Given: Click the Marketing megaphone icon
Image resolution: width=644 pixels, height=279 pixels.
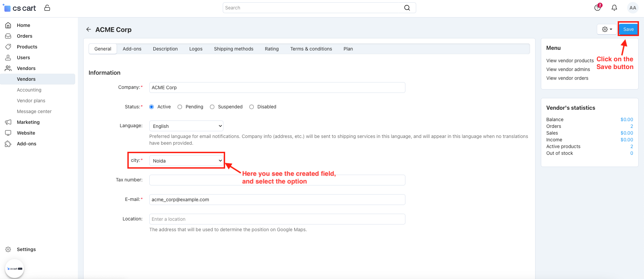Looking at the screenshot, I should pyautogui.click(x=8, y=122).
